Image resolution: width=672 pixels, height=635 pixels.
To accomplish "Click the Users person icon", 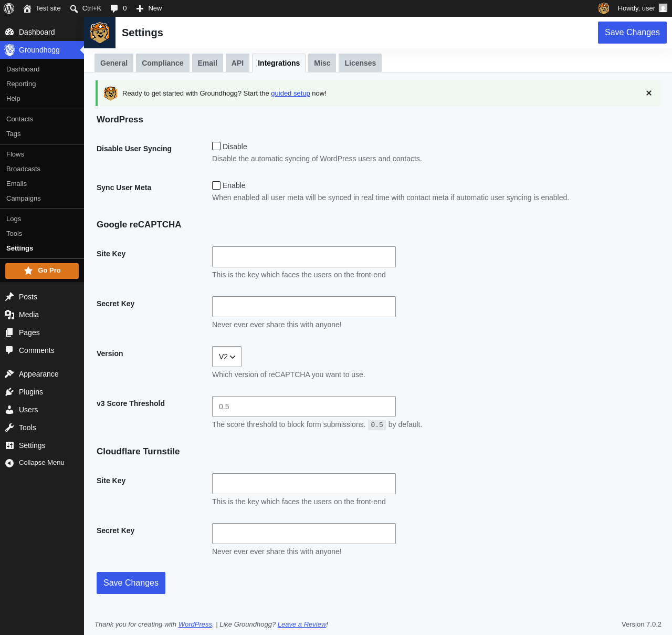I will [x=9, y=410].
